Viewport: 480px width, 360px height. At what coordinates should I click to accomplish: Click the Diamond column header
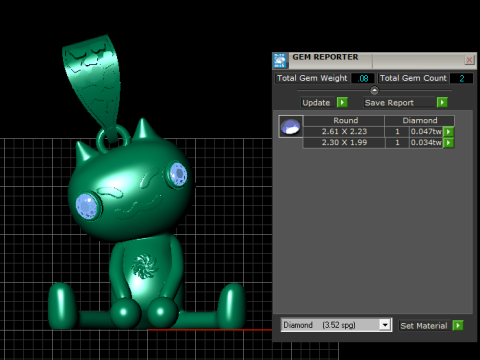tap(419, 120)
